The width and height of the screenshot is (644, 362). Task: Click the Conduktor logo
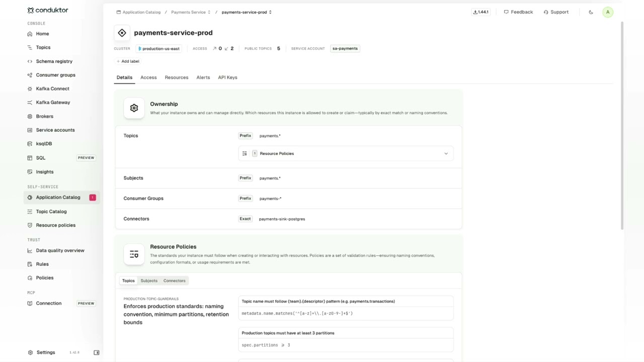[48, 10]
